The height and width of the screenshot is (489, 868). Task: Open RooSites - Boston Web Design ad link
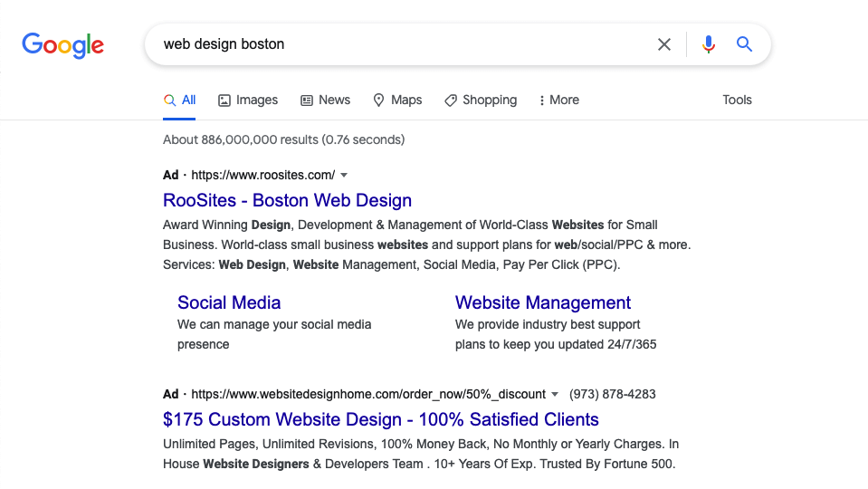tap(287, 200)
